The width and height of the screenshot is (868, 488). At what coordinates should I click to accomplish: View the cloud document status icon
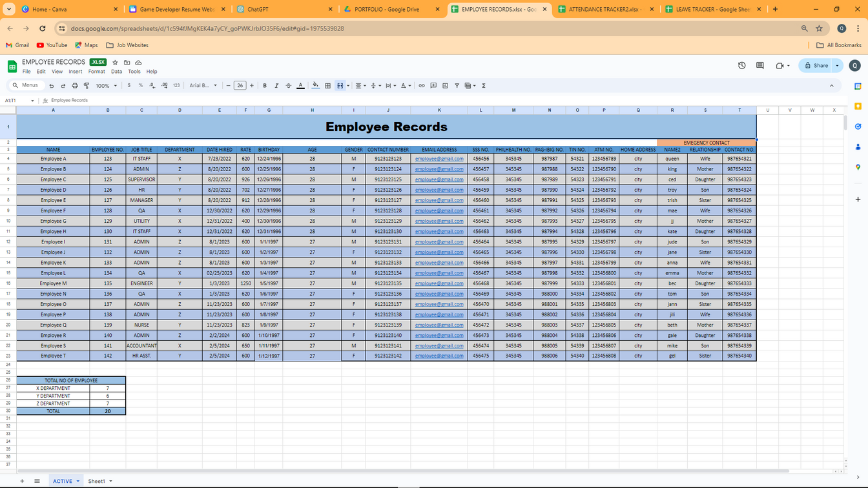138,63
